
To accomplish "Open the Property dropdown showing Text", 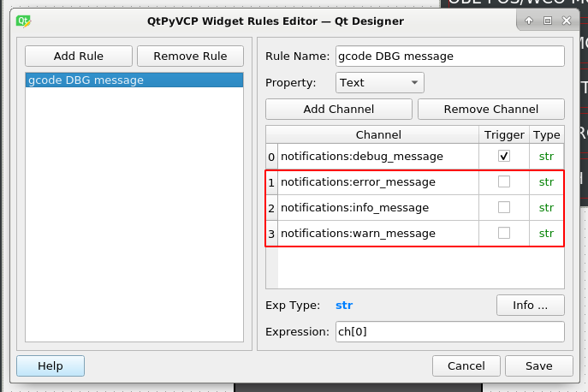I will [x=380, y=82].
